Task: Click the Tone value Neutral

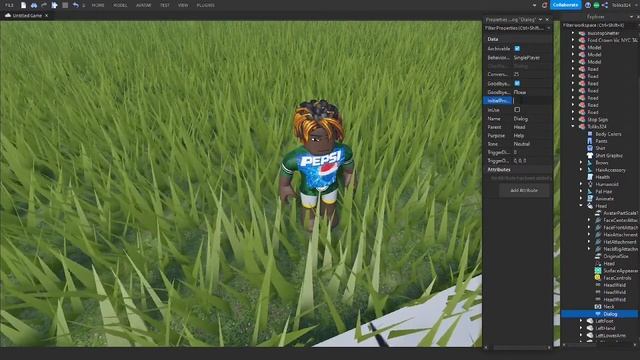Action: [522, 144]
